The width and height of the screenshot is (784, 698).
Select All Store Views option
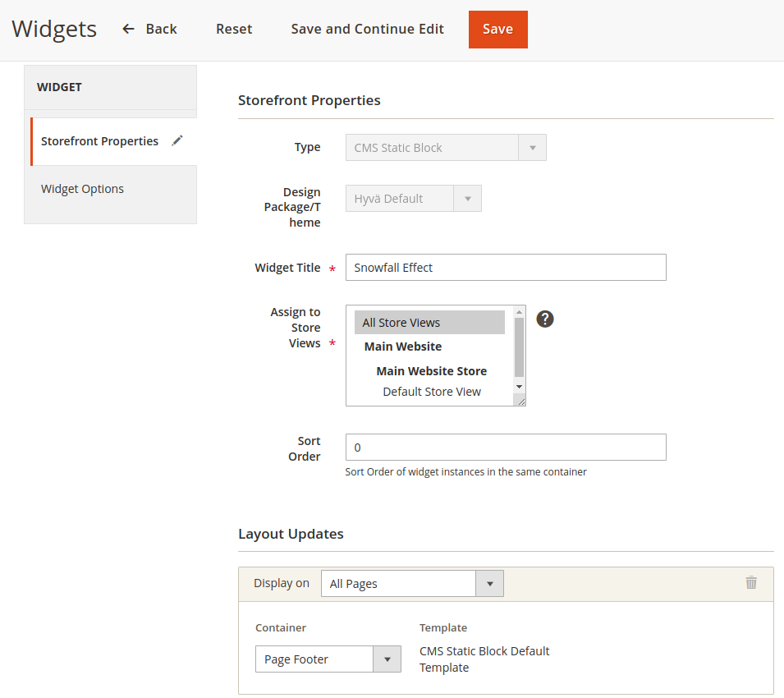pyautogui.click(x=430, y=323)
